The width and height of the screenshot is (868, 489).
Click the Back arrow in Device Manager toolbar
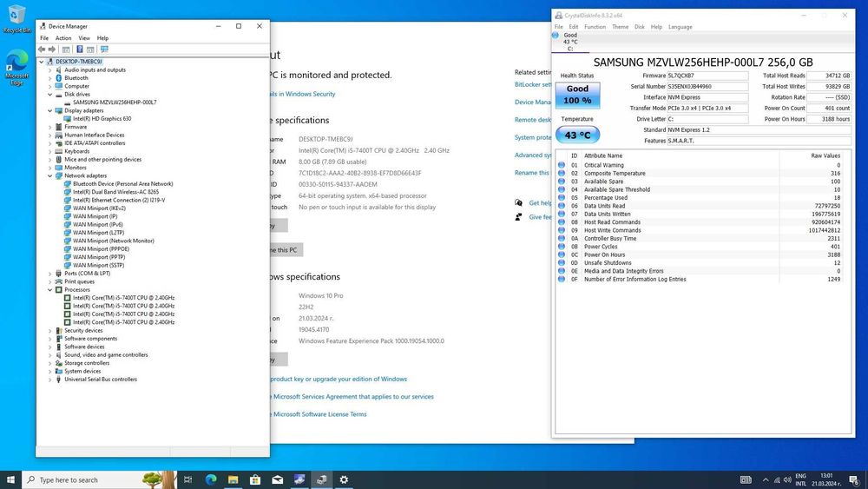click(x=42, y=50)
